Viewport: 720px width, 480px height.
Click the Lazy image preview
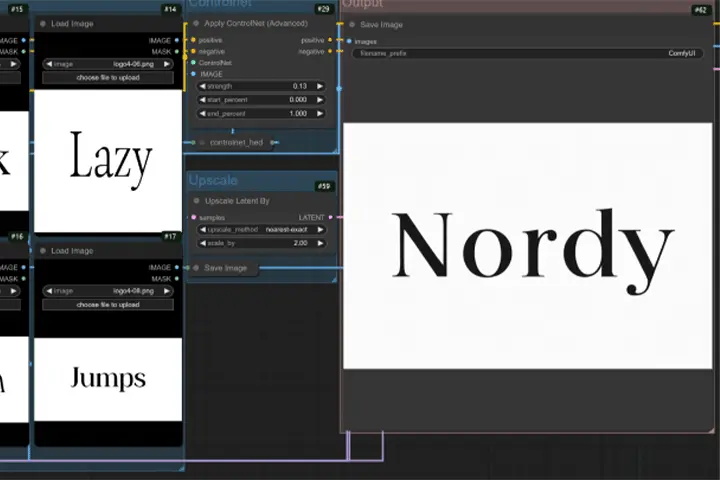(x=108, y=161)
